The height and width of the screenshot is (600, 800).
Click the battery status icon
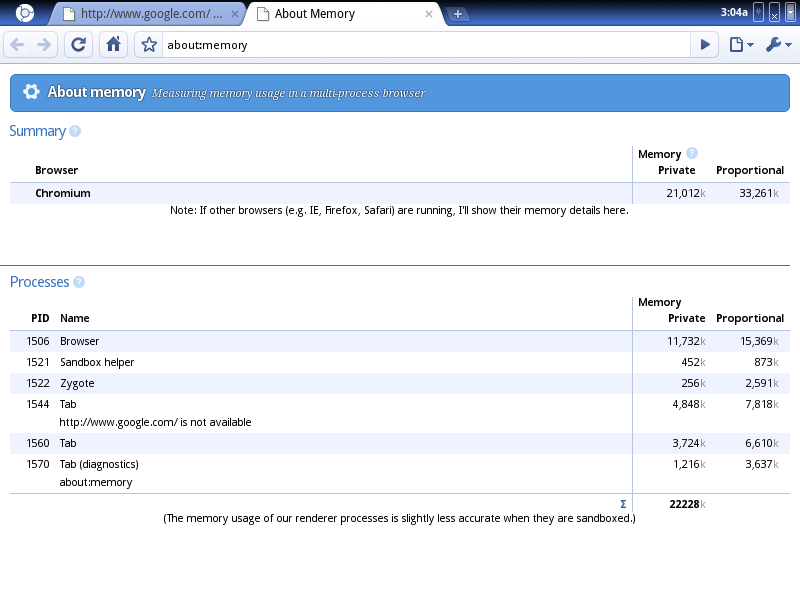point(759,12)
